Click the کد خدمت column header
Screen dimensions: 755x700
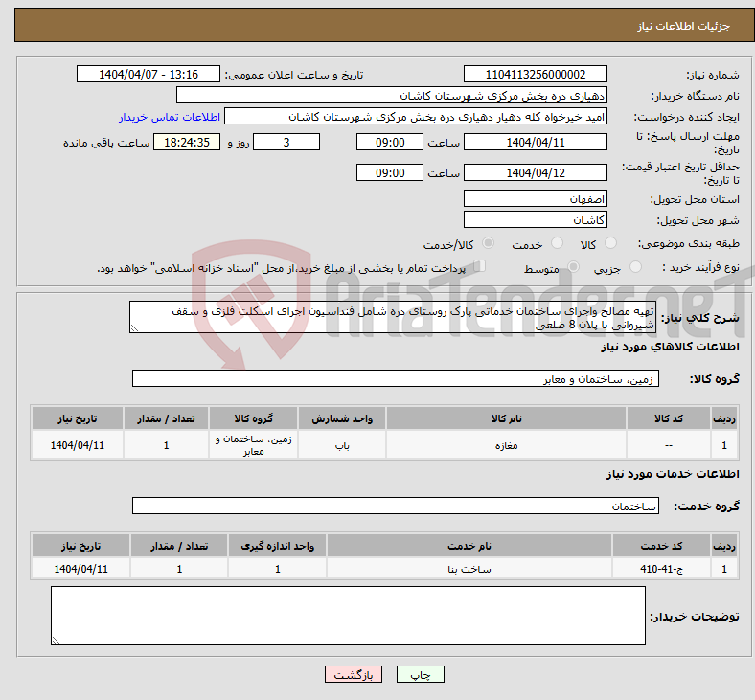[662, 546]
